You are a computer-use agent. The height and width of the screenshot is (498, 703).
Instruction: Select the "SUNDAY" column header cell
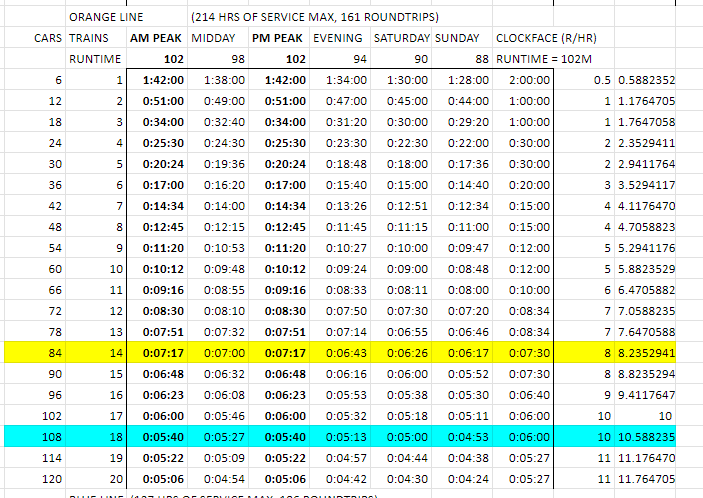point(459,38)
